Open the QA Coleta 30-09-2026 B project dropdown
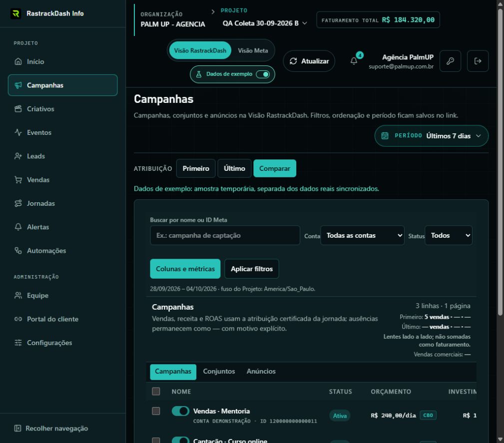The height and width of the screenshot is (443, 504). (265, 23)
